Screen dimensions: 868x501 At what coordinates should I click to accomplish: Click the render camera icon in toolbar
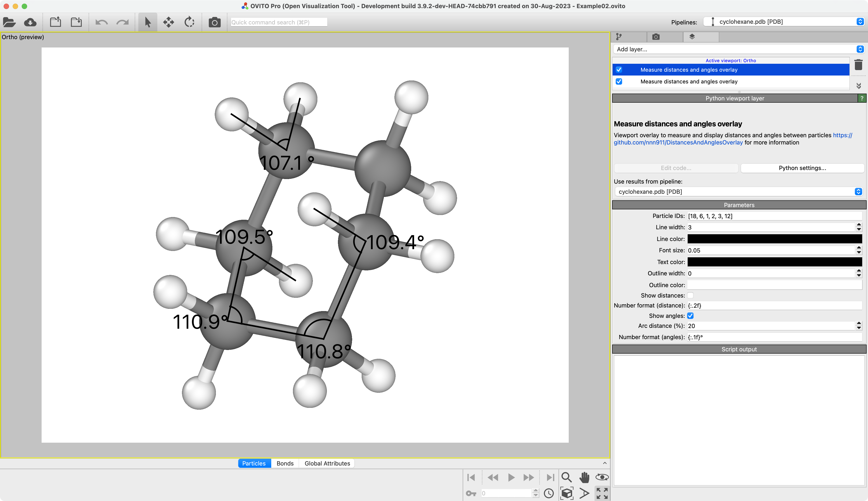click(x=214, y=22)
